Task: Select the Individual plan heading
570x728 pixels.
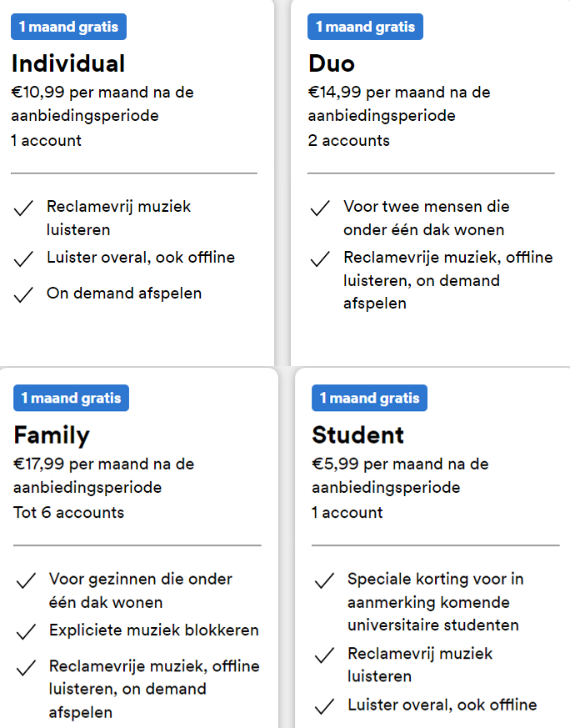Action: pos(68,63)
